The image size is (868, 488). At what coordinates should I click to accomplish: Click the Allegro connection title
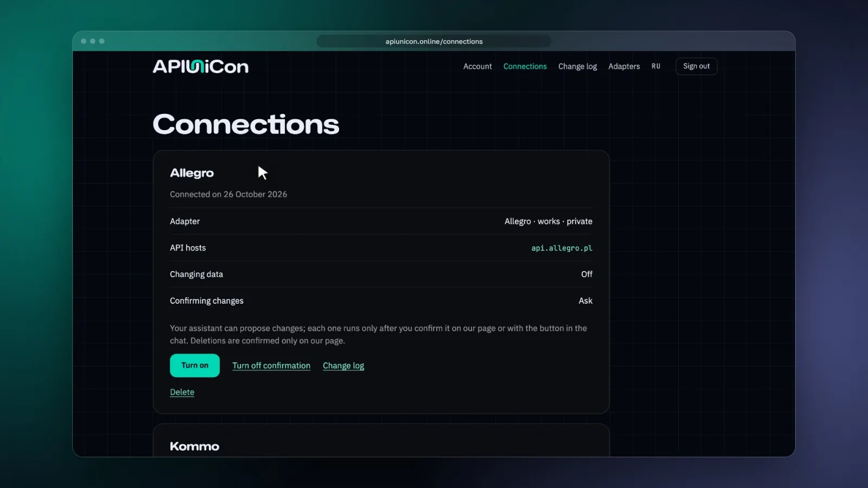click(x=192, y=173)
